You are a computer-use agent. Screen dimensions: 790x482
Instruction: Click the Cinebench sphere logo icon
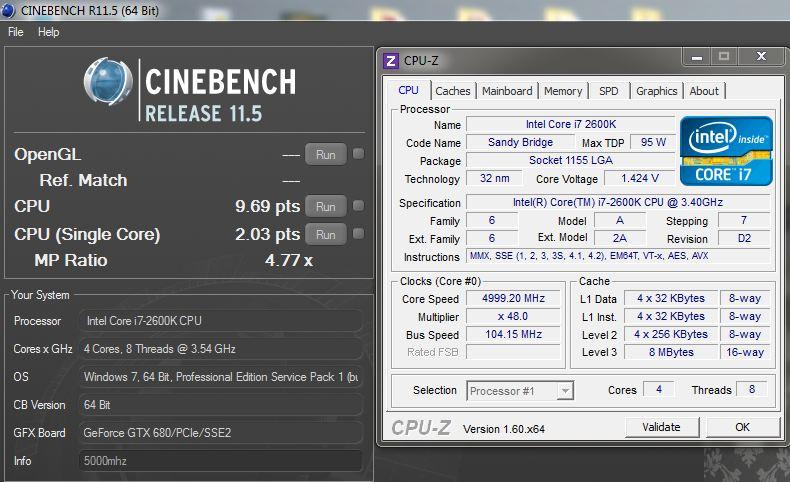[108, 81]
